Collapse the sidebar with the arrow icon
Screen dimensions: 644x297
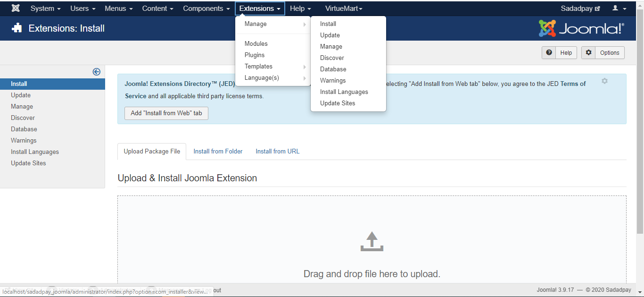coord(96,72)
